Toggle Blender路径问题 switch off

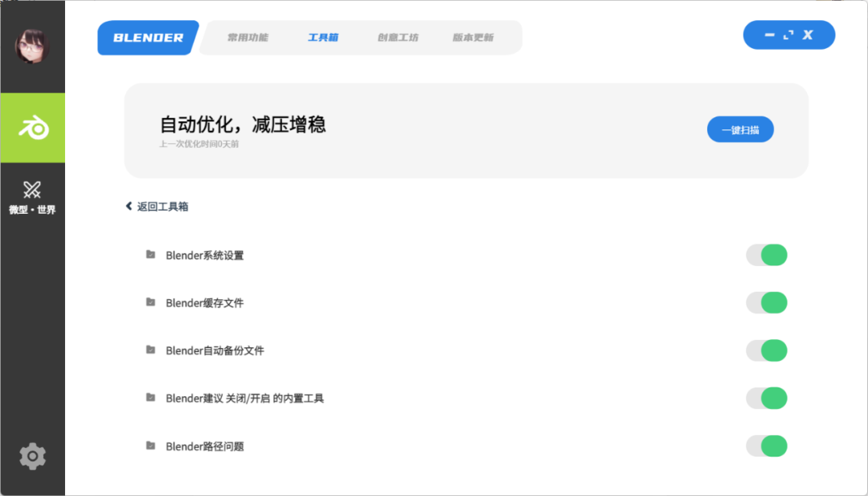coord(767,446)
